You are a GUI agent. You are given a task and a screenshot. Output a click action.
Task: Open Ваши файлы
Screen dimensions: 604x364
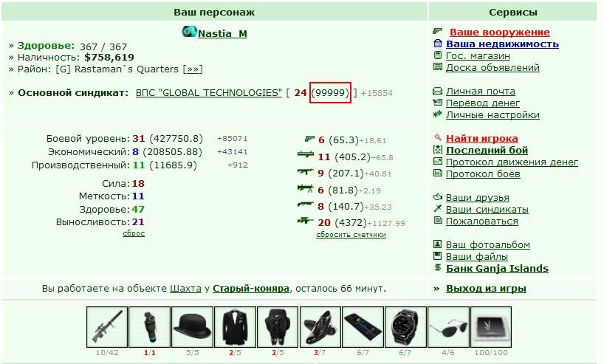point(477,256)
